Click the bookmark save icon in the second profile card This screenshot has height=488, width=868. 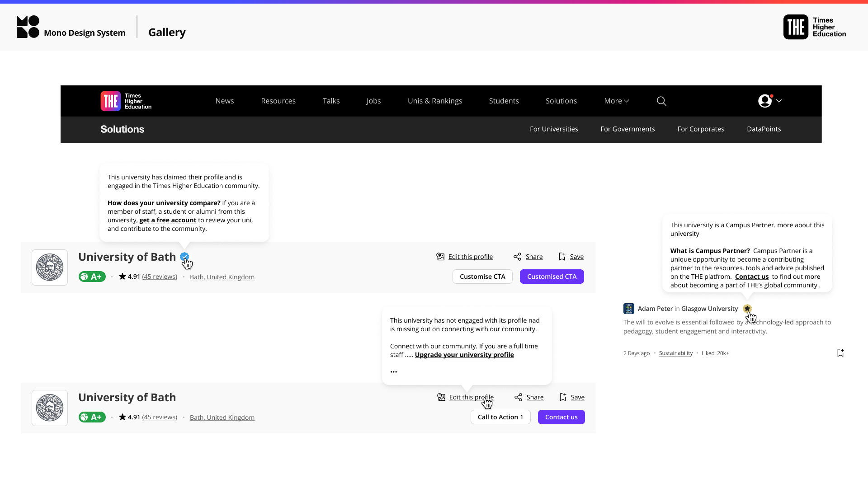(x=563, y=397)
